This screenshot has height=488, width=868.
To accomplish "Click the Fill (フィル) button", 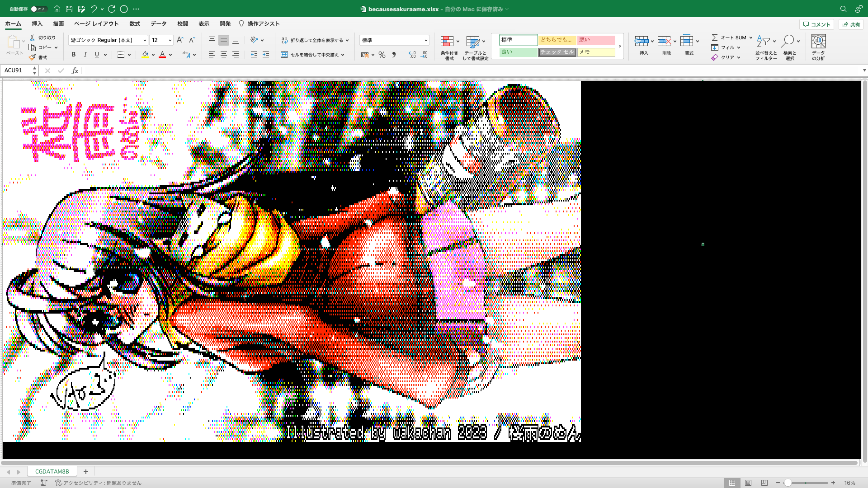I will tap(726, 47).
